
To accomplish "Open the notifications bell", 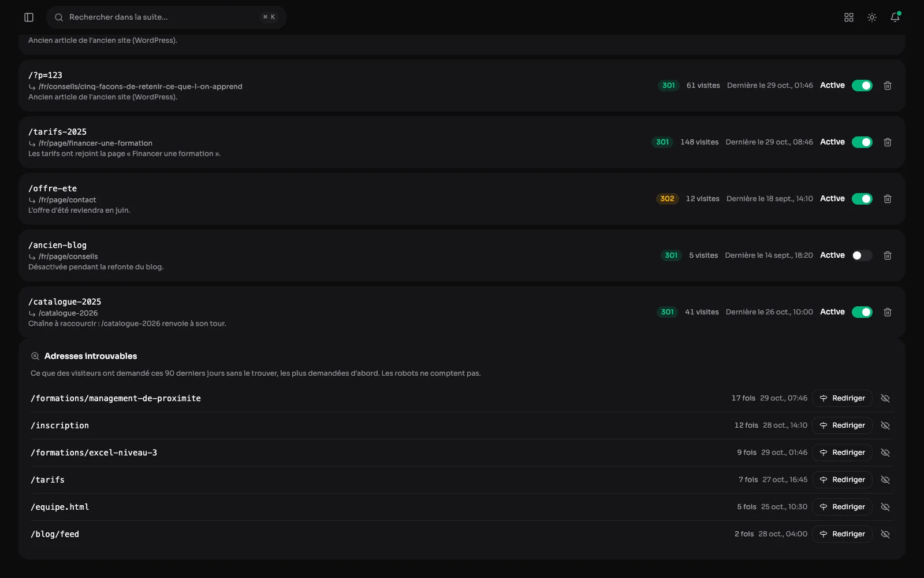I will (x=895, y=17).
